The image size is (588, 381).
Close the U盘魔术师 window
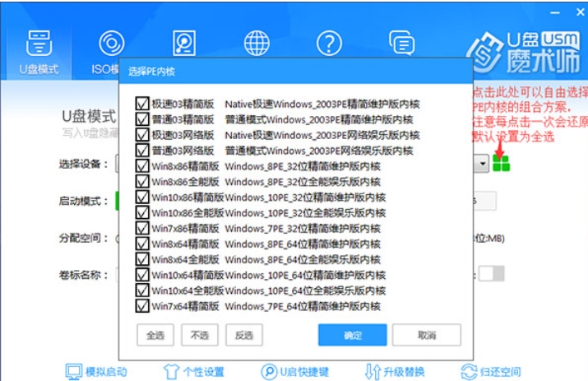click(580, 12)
